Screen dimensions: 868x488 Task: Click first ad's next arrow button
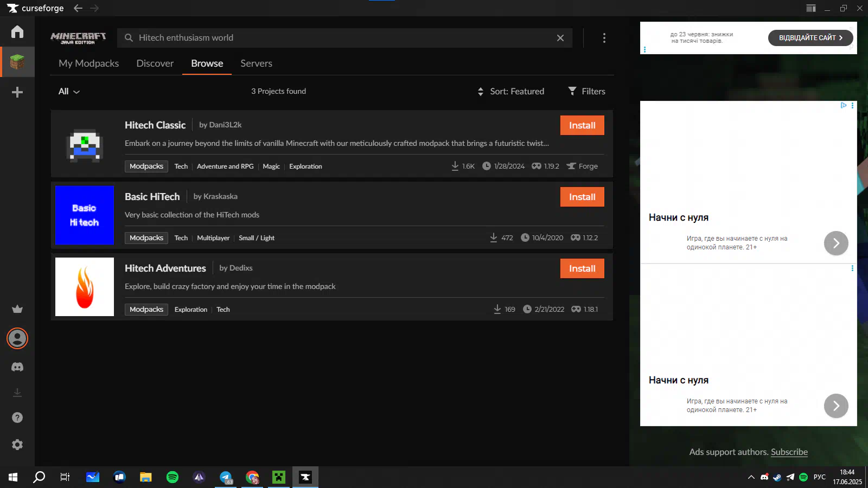pyautogui.click(x=836, y=243)
